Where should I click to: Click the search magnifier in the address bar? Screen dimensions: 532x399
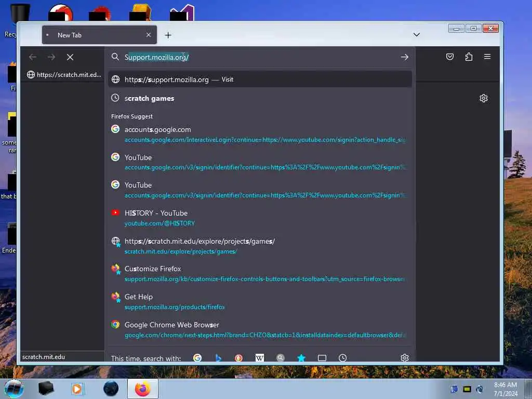115,57
